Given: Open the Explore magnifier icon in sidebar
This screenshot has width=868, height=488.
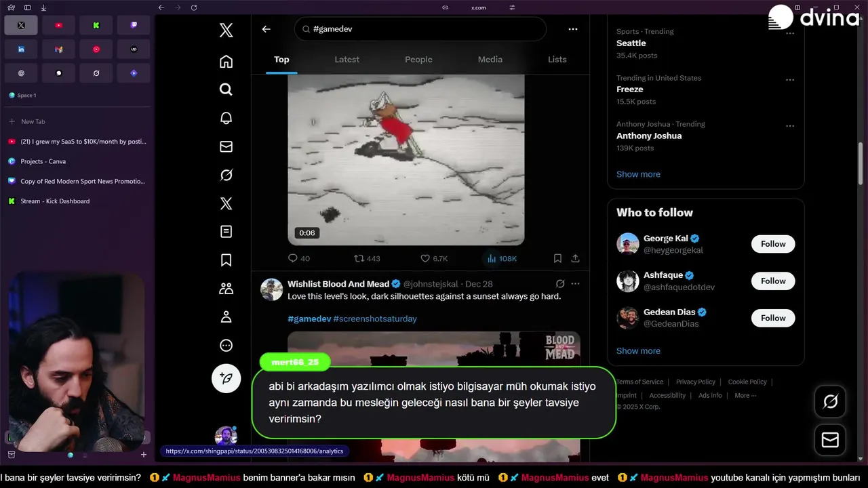Looking at the screenshot, I should click(x=226, y=89).
